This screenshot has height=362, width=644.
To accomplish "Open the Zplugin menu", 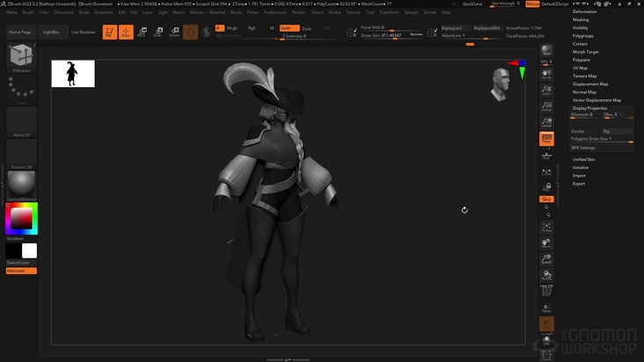I will 411,12.
